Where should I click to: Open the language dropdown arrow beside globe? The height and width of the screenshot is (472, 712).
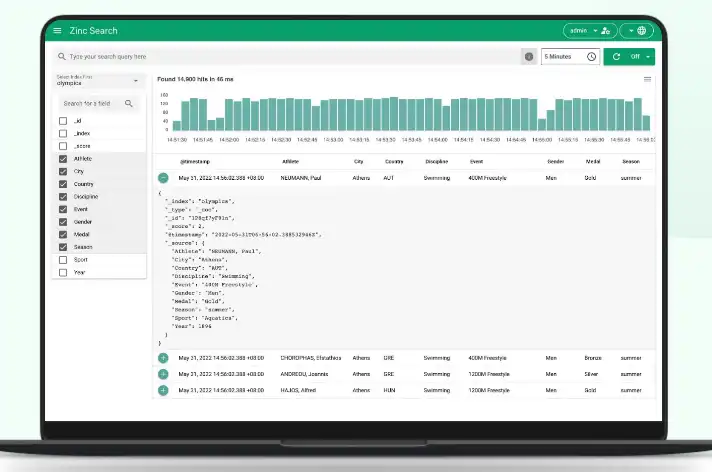(x=631, y=31)
